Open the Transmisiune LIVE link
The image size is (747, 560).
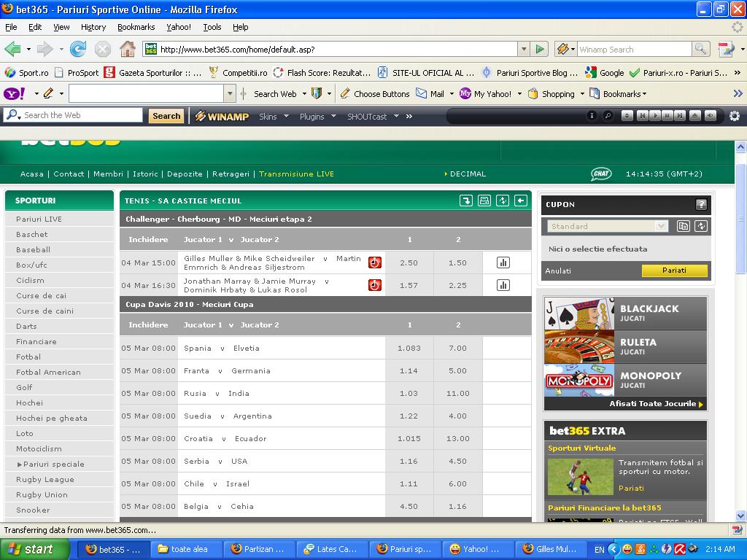[296, 174]
